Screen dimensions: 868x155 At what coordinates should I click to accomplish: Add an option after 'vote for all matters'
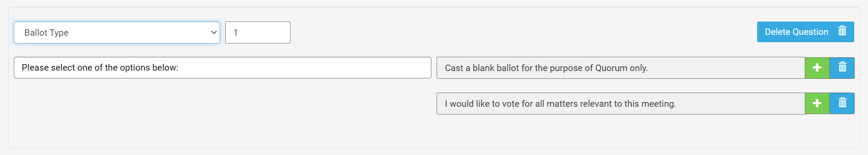click(x=817, y=103)
